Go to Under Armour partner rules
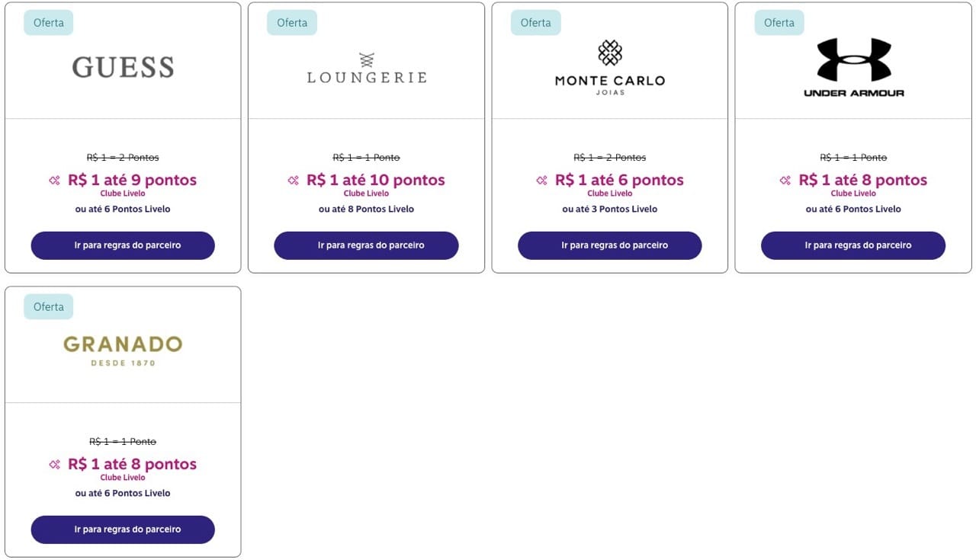The width and height of the screenshot is (976, 560). [x=853, y=245]
